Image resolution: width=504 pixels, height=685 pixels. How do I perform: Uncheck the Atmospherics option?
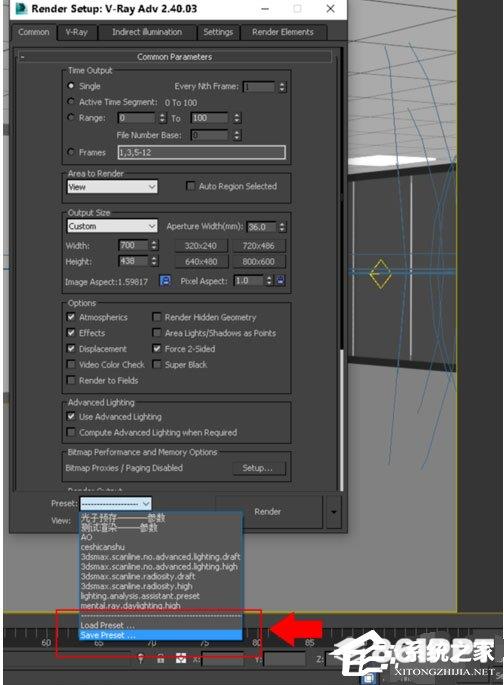71,317
